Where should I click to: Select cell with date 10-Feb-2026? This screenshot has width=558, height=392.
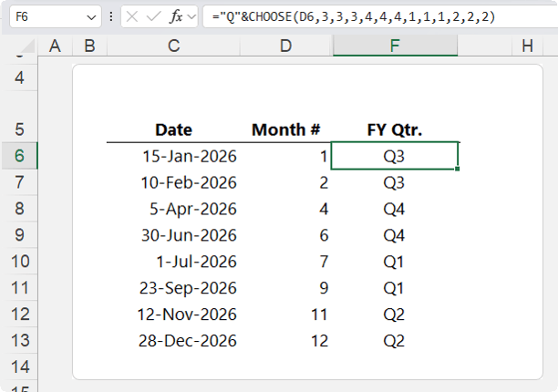[173, 182]
